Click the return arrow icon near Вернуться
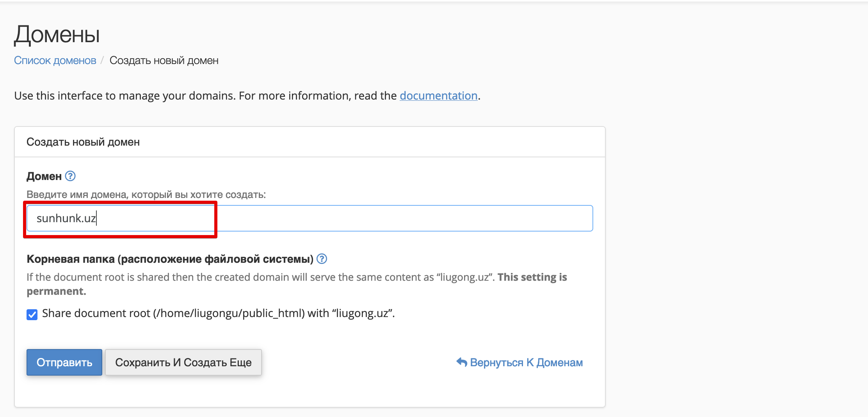Viewport: 868px width, 417px height. point(462,362)
